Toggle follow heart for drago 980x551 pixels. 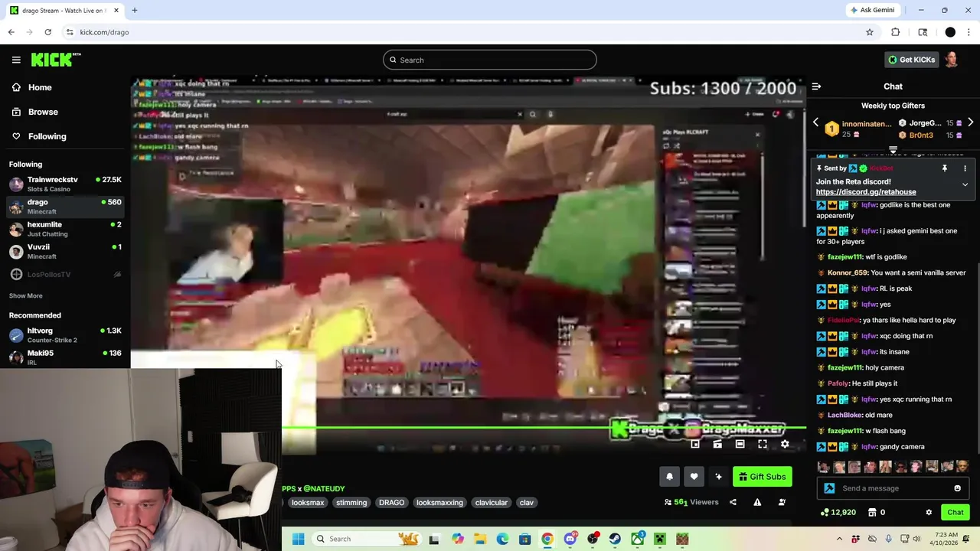pyautogui.click(x=694, y=477)
